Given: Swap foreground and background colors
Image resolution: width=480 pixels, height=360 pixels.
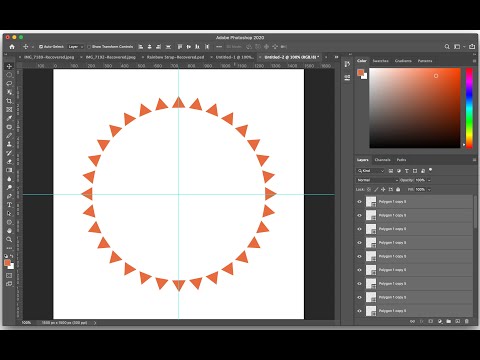Looking at the screenshot, I should 12,256.
